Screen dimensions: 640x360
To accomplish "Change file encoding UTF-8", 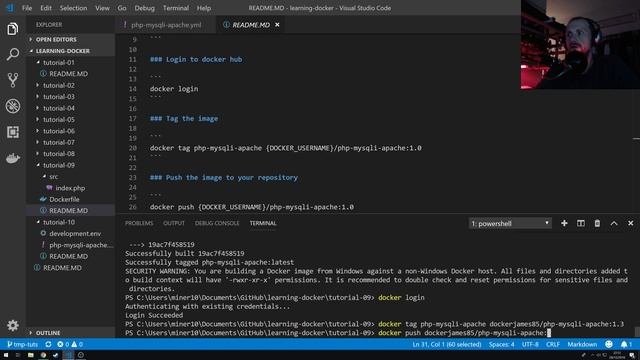I will 530,344.
